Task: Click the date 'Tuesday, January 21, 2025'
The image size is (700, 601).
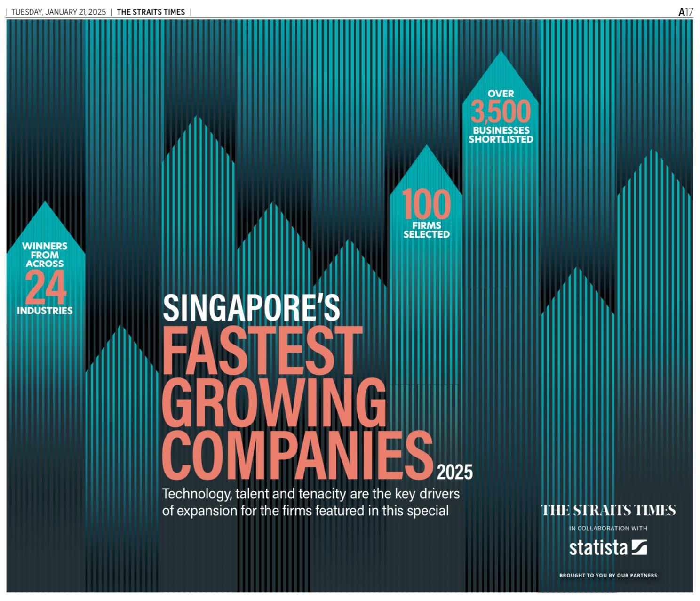Action: (59, 12)
